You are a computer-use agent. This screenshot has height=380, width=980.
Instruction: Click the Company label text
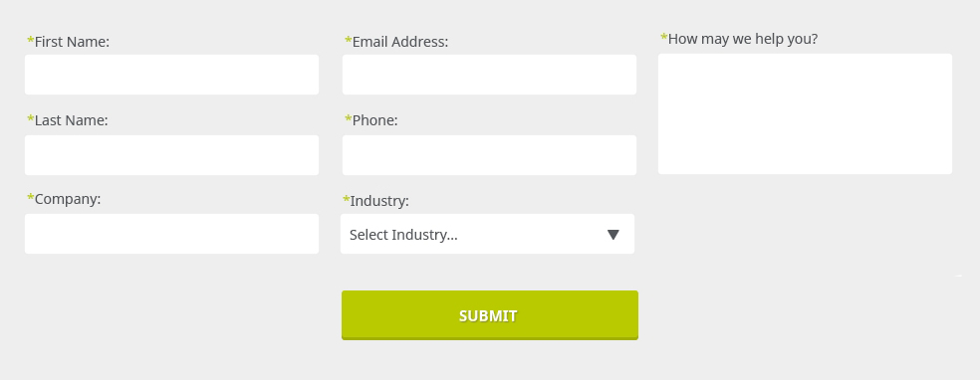[68, 199]
